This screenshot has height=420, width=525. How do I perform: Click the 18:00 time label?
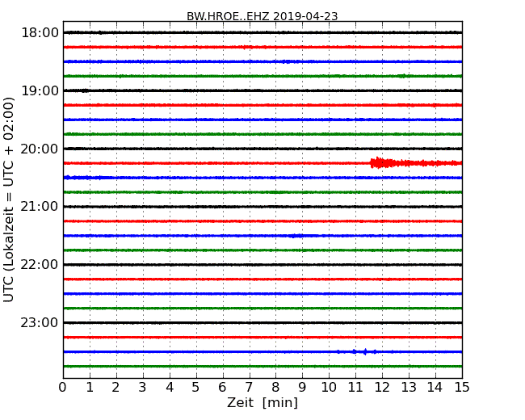(x=40, y=33)
